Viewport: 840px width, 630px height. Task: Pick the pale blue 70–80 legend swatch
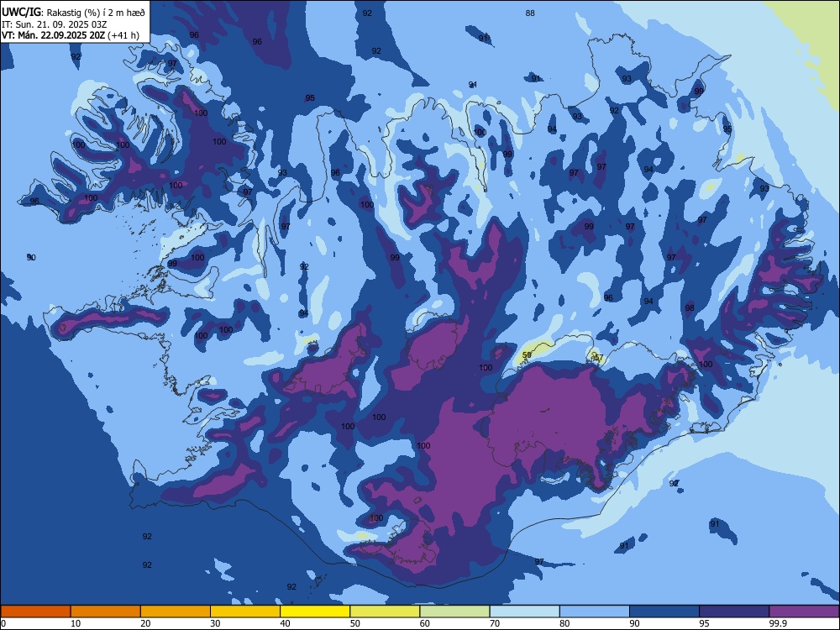[524, 612]
